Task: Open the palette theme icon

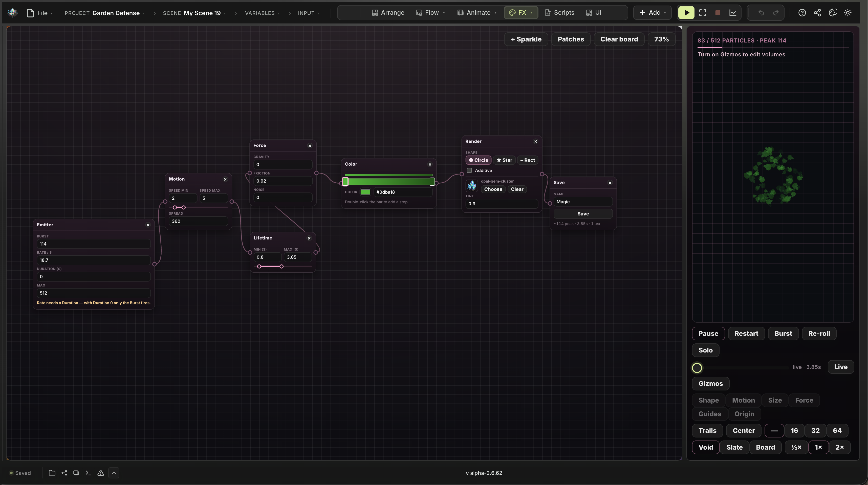Action: [833, 13]
